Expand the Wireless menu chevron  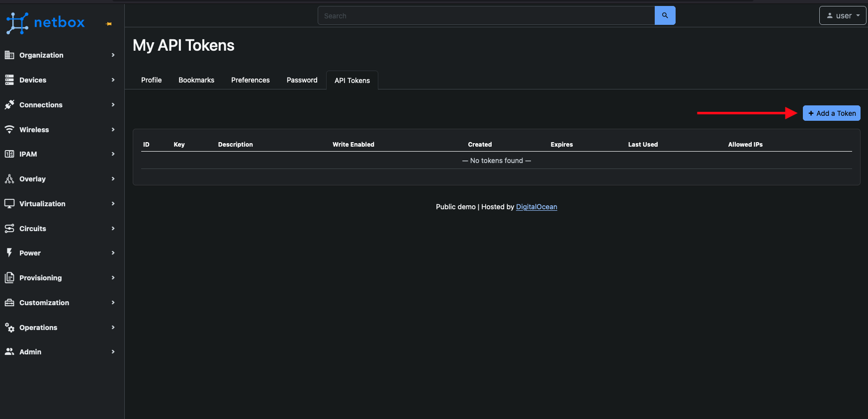(113, 130)
